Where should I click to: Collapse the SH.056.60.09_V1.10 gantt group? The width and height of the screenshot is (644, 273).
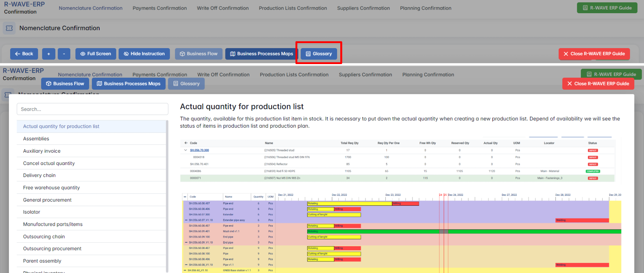tap(186, 242)
